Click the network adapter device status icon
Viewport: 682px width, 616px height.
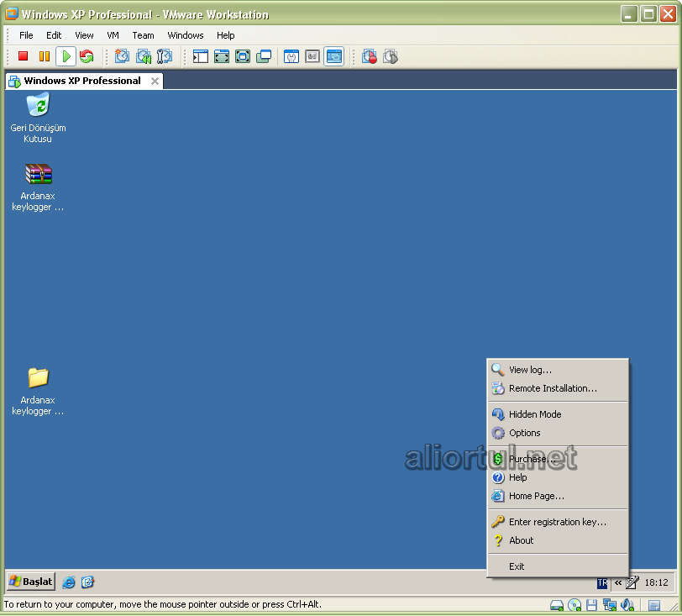tap(610, 605)
